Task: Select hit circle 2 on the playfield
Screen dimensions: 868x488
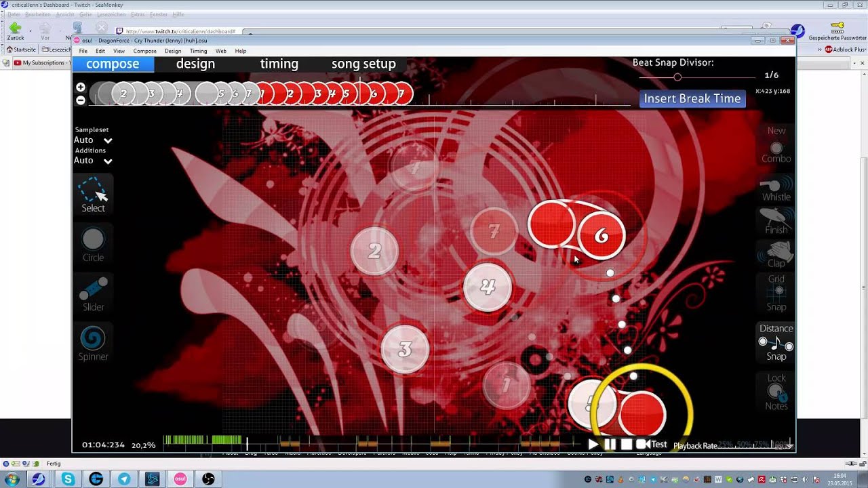Action: [374, 251]
